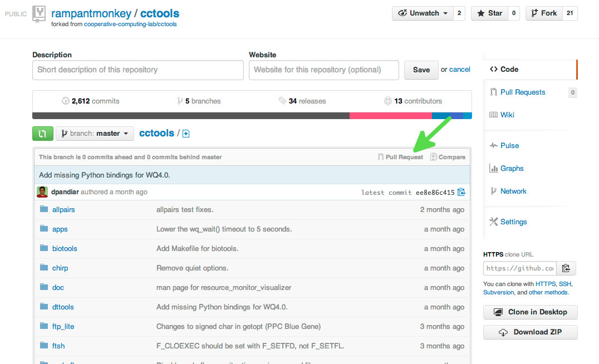Viewport: 599px width, 364px height.
Task: Click the contributors people icon
Action: (388, 101)
